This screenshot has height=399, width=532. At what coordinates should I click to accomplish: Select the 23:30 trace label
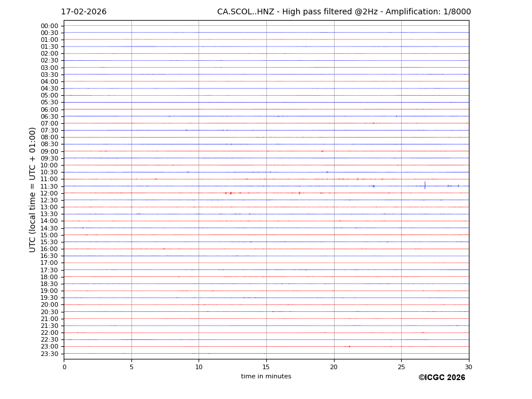pyautogui.click(x=49, y=354)
